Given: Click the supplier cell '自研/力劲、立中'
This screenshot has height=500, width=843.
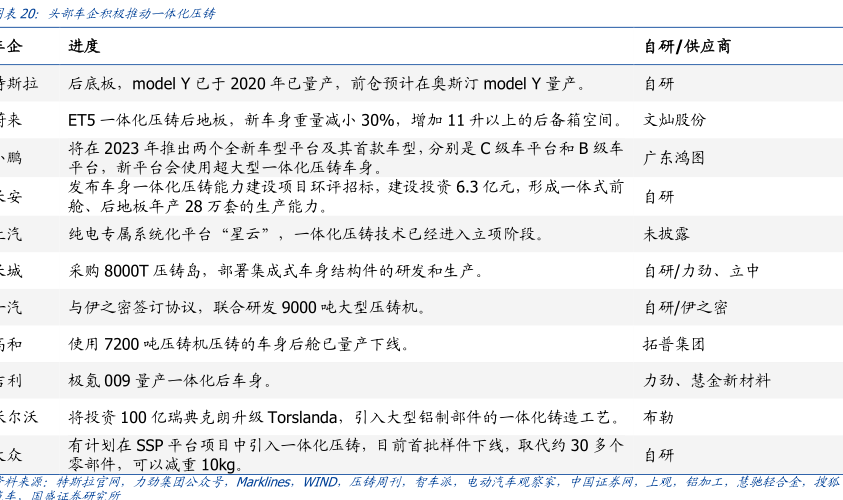Looking at the screenshot, I should point(702,270).
